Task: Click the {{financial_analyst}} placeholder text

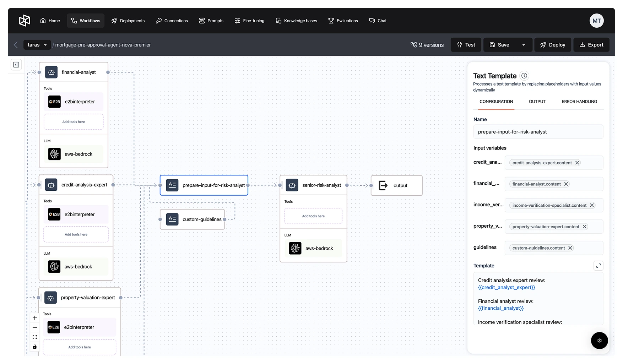Action: tap(501, 308)
